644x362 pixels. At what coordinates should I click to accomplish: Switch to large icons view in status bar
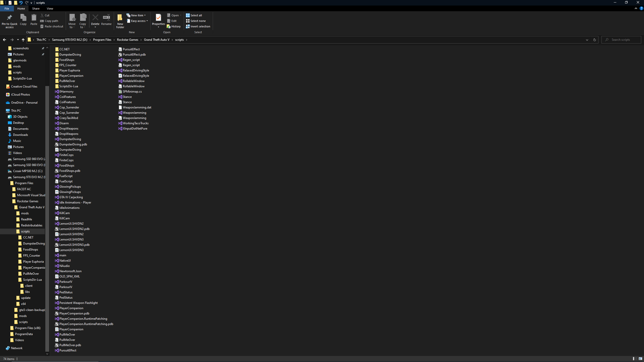[640, 359]
